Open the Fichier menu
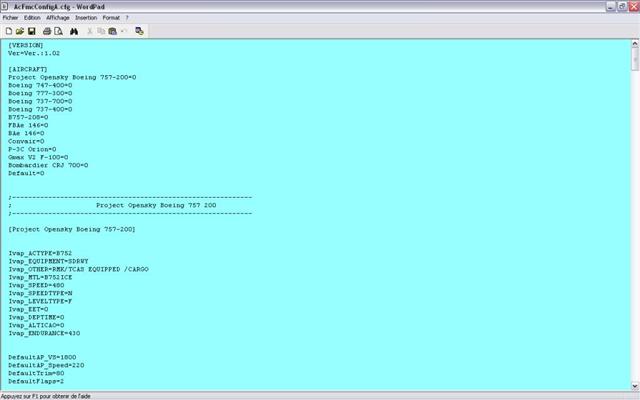This screenshot has width=640, height=400. pos(11,18)
